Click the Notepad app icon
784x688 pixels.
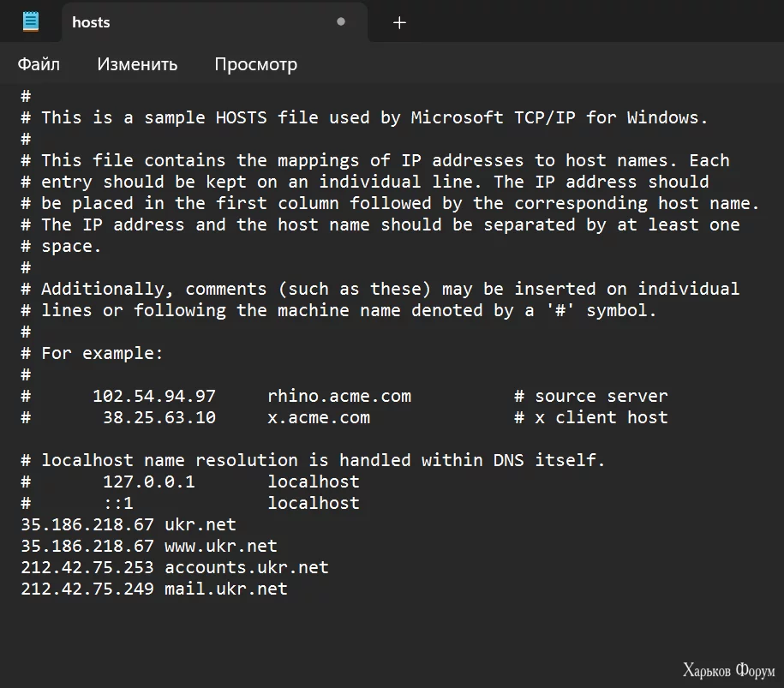tap(31, 22)
